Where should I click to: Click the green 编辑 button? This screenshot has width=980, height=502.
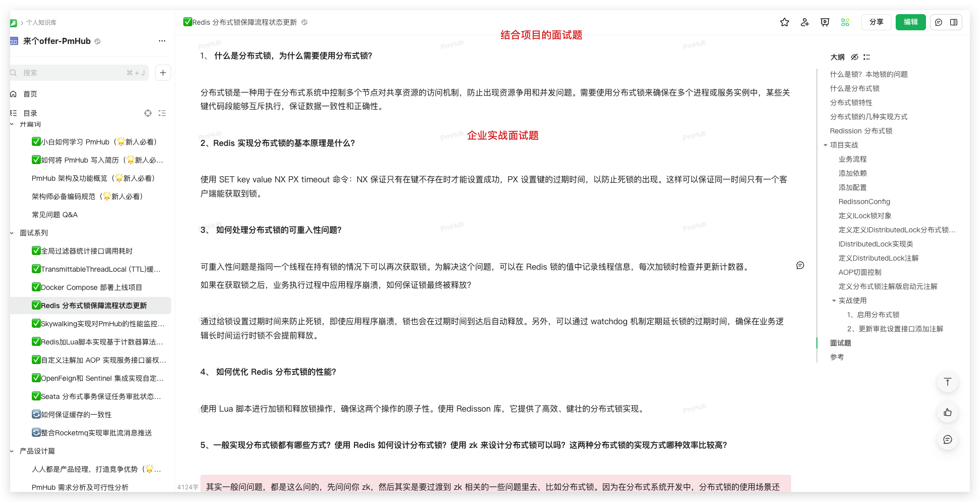(910, 22)
